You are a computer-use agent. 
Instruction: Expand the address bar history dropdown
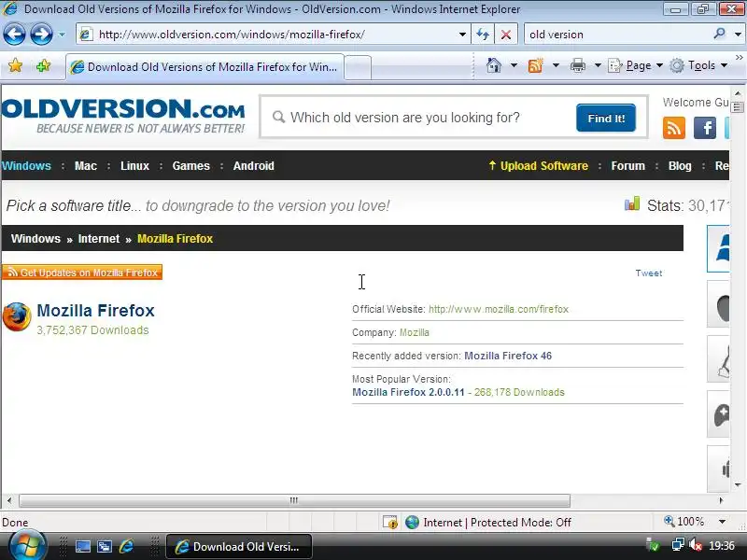click(x=462, y=35)
